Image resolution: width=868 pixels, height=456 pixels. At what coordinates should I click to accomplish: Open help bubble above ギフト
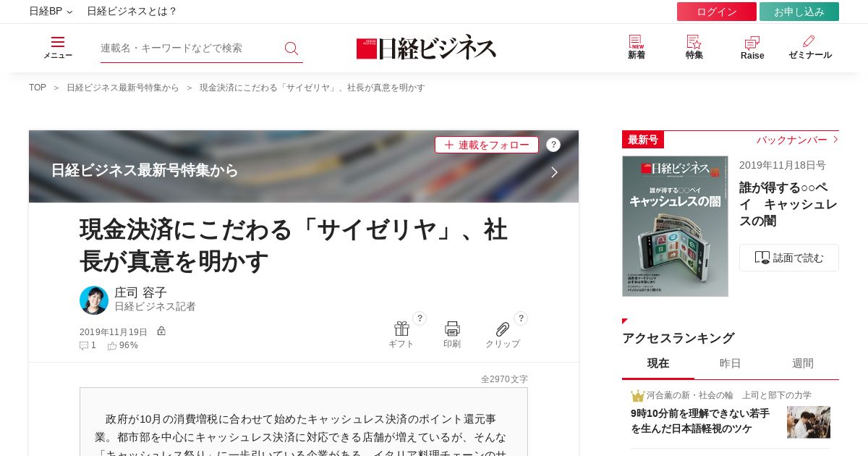(420, 318)
